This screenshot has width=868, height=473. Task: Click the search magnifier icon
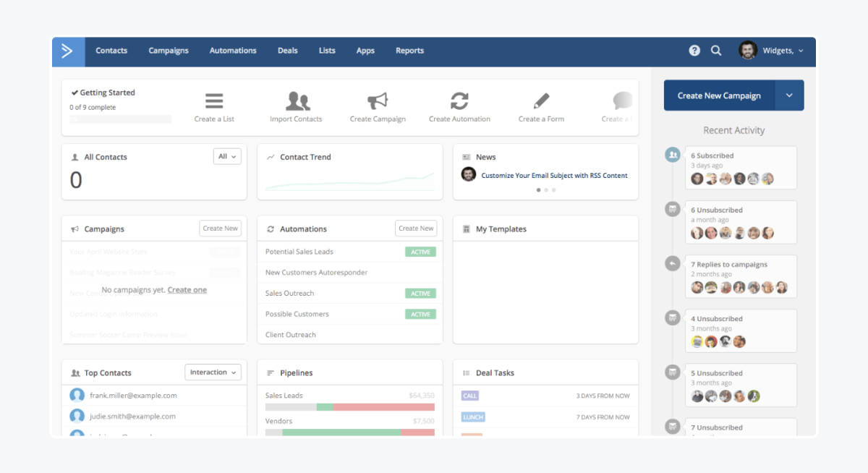click(x=716, y=51)
